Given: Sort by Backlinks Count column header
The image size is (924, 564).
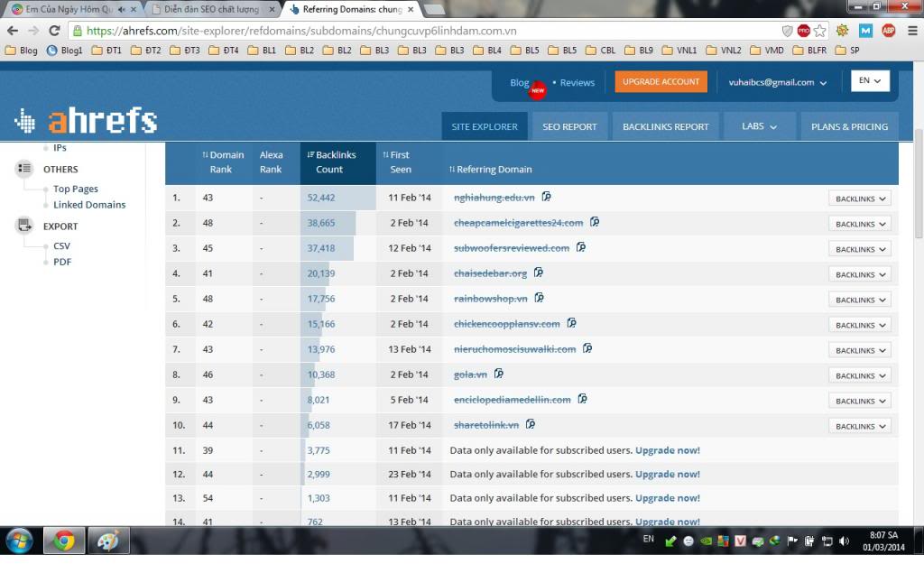Looking at the screenshot, I should 337,162.
